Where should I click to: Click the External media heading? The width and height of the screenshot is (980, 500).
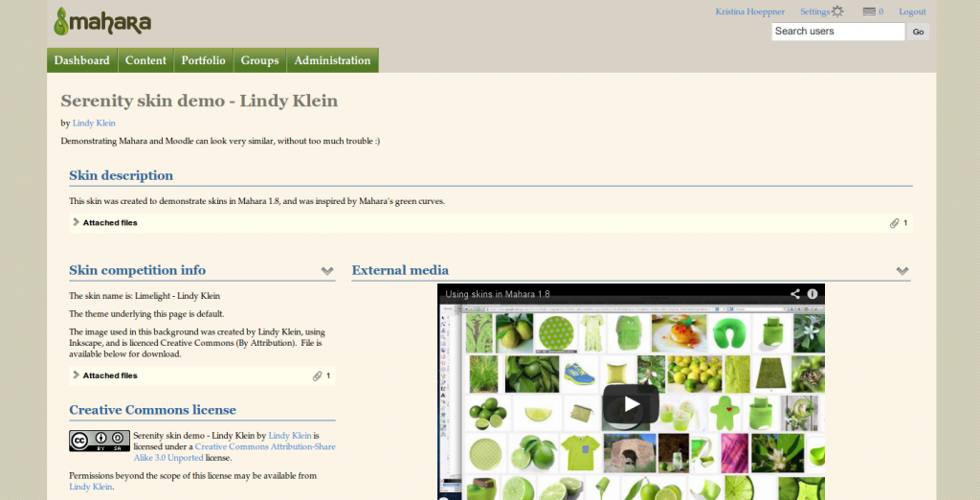(x=400, y=270)
